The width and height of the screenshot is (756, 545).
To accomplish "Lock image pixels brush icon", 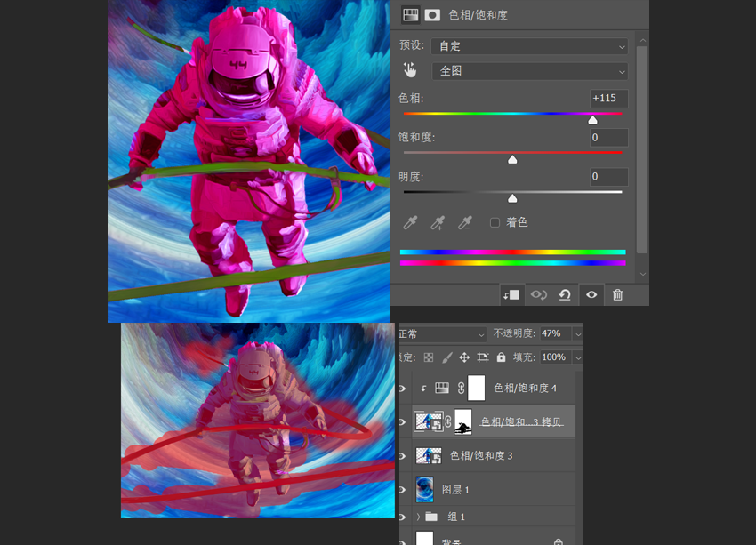I will pos(447,357).
